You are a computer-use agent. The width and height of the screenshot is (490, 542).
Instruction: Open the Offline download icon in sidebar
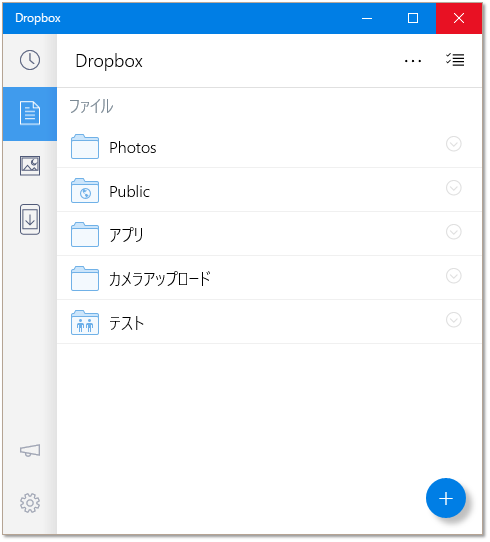[30, 219]
